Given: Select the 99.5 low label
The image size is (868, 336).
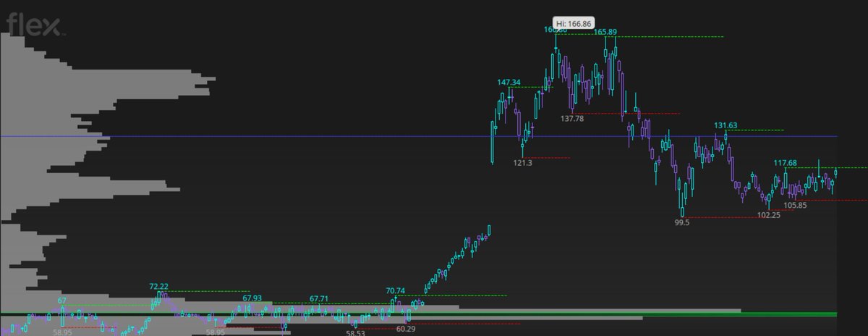Looking at the screenshot, I should click(682, 223).
